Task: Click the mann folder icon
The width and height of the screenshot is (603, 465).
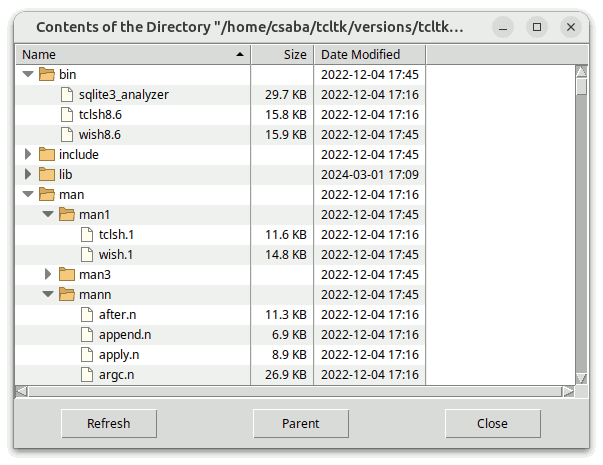Action: tap(67, 294)
